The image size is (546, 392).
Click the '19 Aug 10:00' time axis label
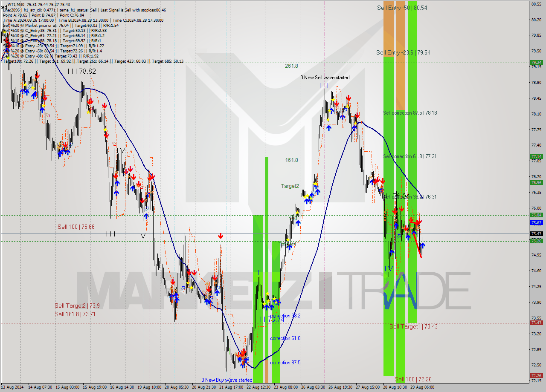[x=149, y=387]
